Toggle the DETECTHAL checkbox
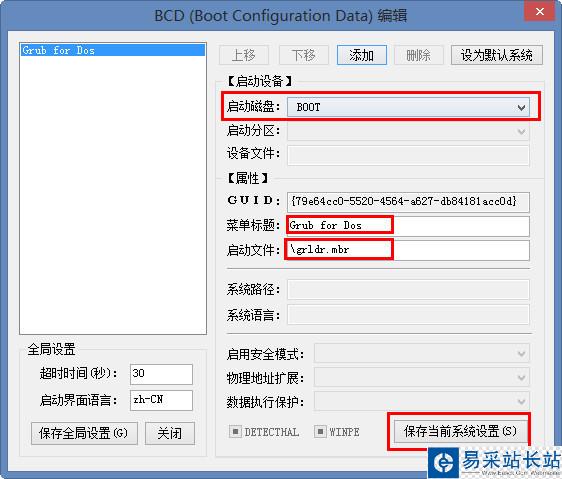562x479 pixels. (x=235, y=431)
